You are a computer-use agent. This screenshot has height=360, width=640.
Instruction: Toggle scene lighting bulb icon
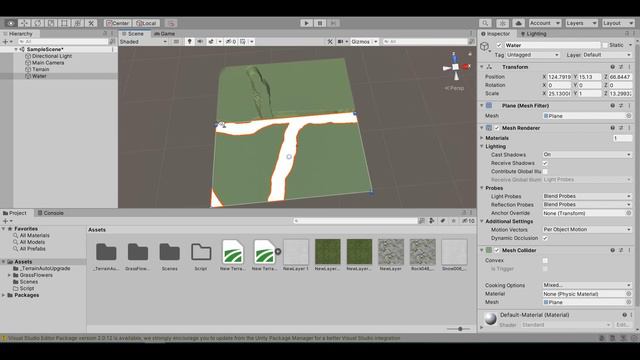pyautogui.click(x=189, y=42)
